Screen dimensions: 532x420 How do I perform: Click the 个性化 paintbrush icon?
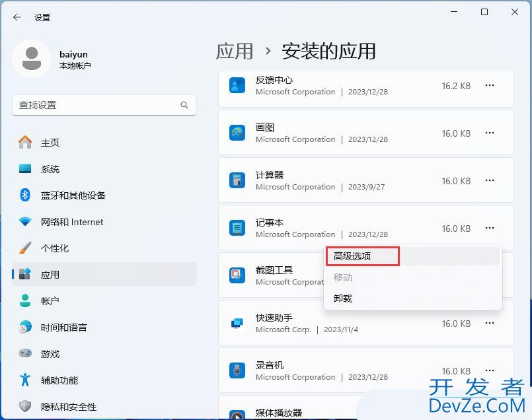point(25,248)
